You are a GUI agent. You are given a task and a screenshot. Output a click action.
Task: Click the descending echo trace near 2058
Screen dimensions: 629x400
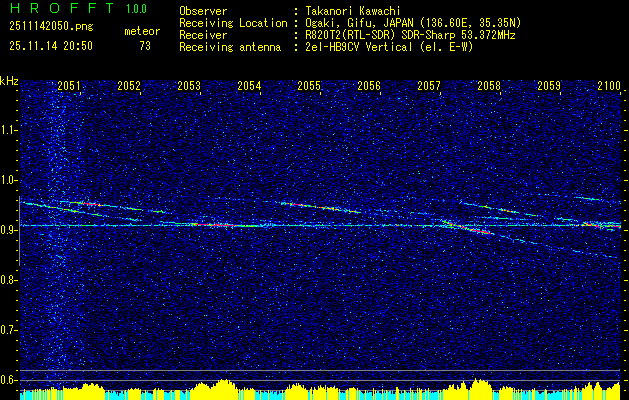[469, 227]
